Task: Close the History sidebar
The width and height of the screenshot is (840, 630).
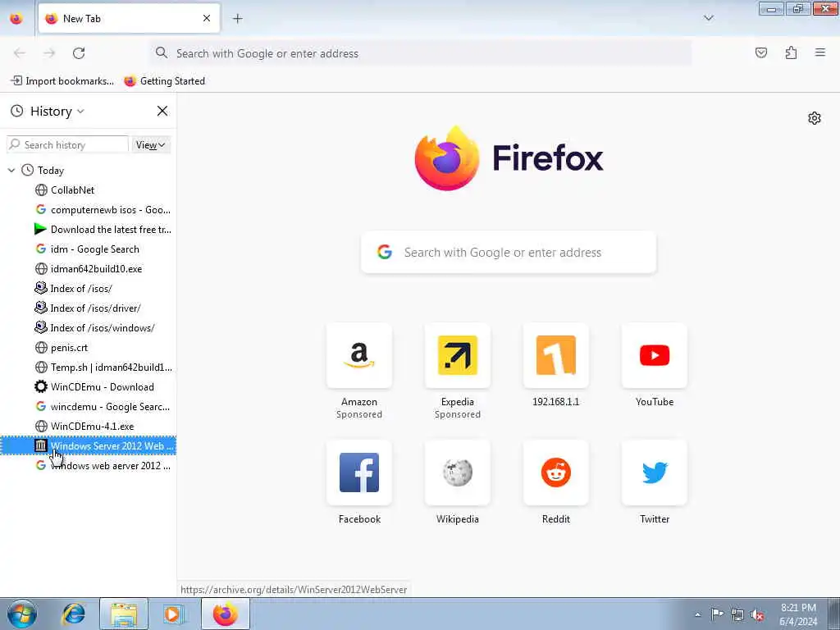Action: pos(162,111)
